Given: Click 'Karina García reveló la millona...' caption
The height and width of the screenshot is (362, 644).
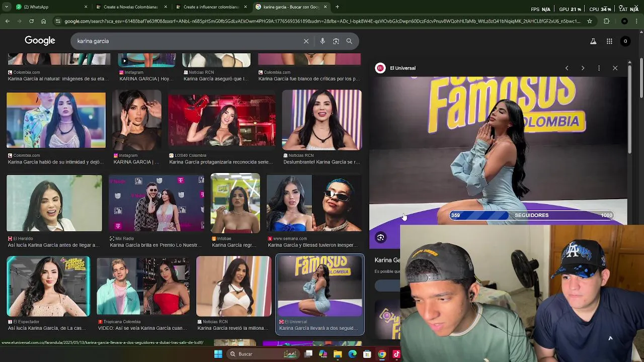Looking at the screenshot, I should [233, 328].
